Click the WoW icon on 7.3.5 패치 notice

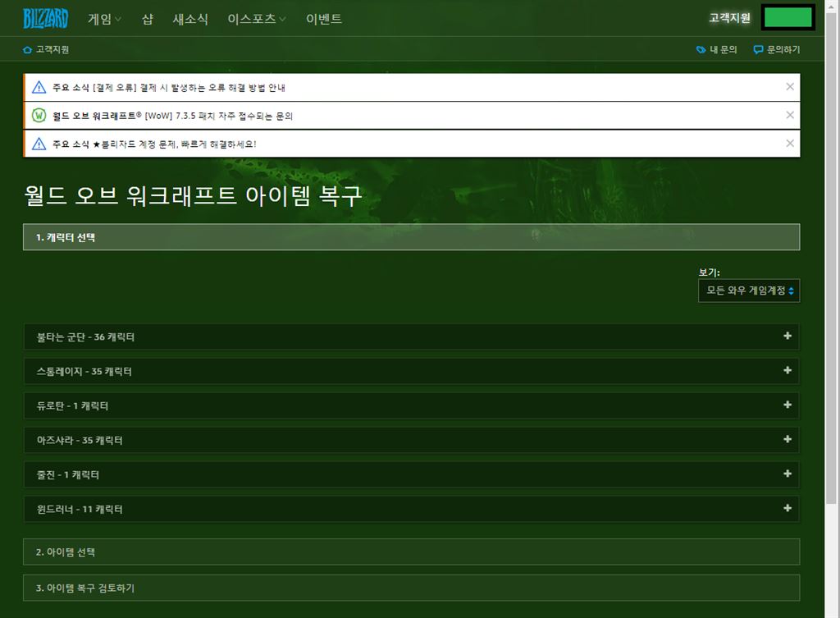coord(39,115)
